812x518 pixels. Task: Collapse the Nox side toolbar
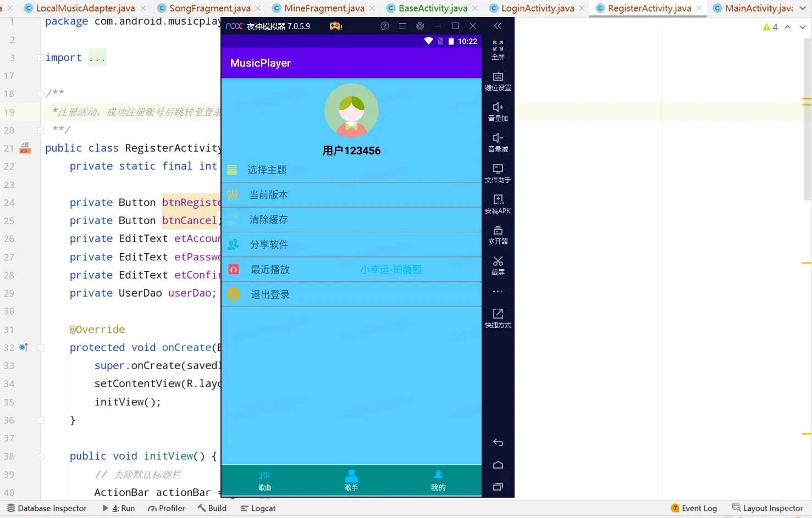point(498,26)
